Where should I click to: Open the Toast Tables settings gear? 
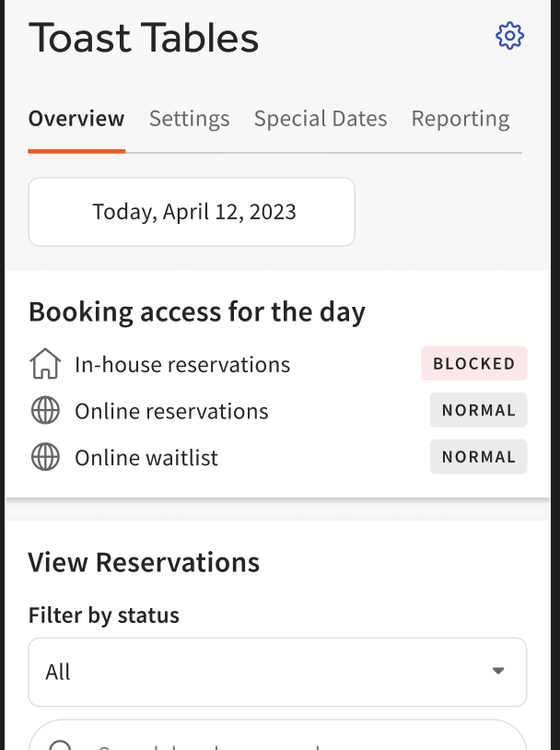pyautogui.click(x=509, y=36)
